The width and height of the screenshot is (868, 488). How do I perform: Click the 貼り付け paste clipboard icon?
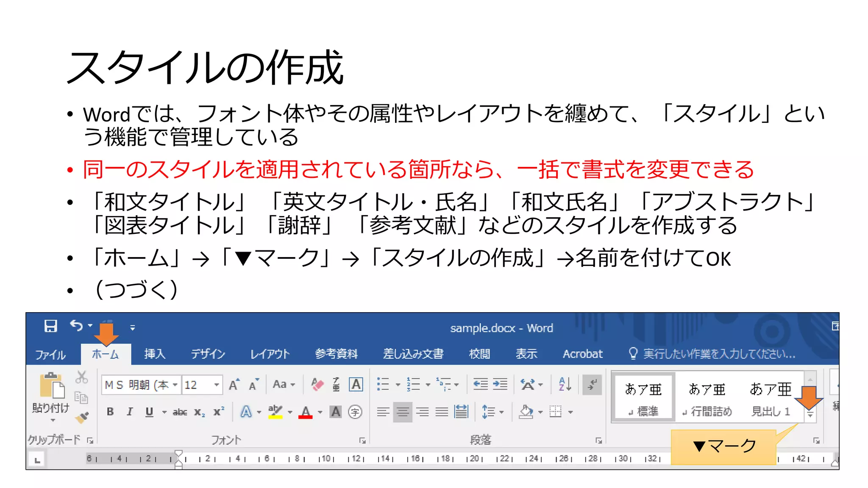[52, 385]
